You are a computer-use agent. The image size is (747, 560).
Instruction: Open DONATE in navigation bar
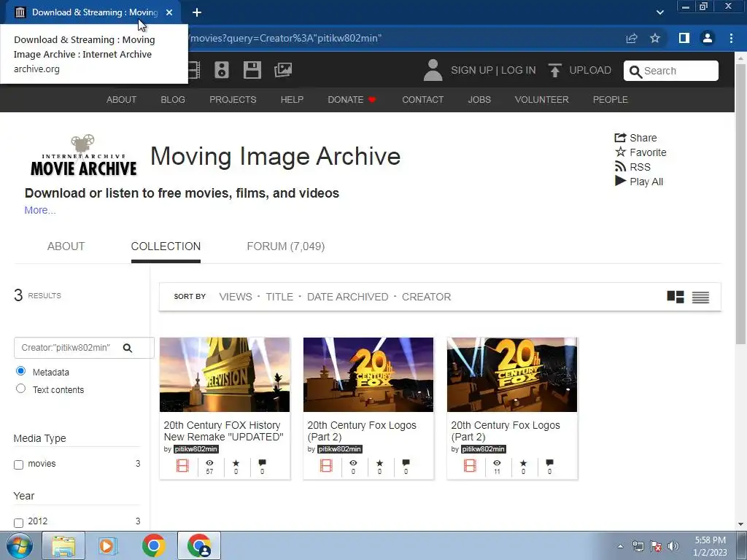pos(352,99)
